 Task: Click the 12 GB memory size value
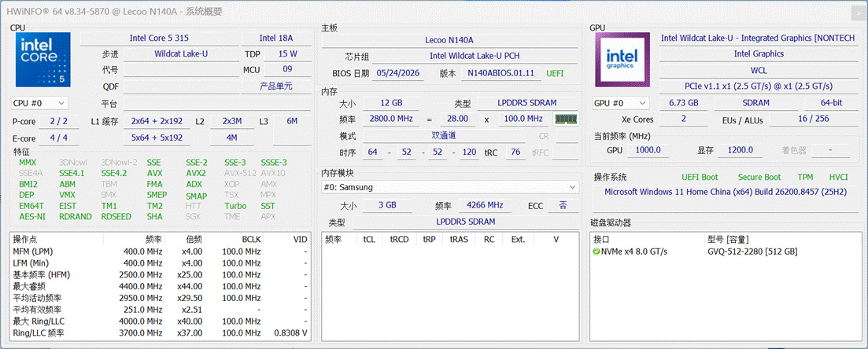(391, 103)
